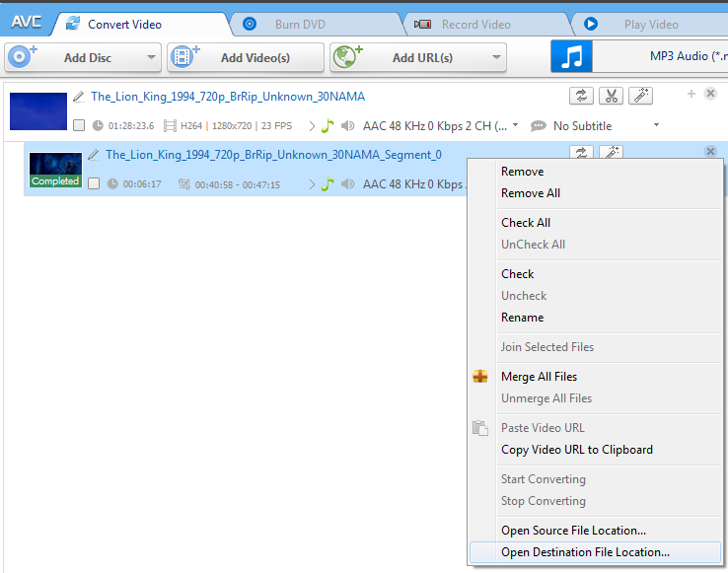Screen dimensions: 728x573
Task: Click the AAC 48 KHz 0 Kbps text on Segment_0
Action: [412, 184]
